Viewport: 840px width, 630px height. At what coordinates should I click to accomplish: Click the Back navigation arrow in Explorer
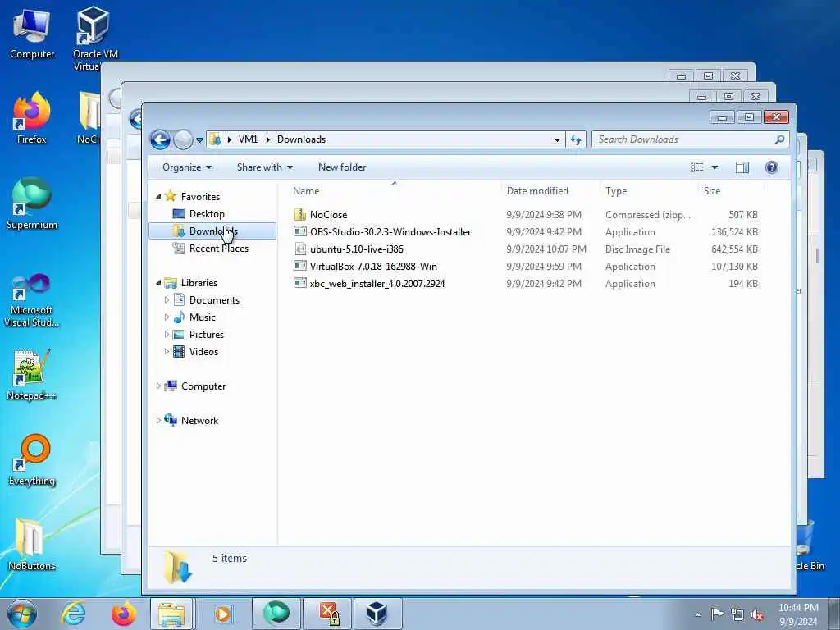160,139
